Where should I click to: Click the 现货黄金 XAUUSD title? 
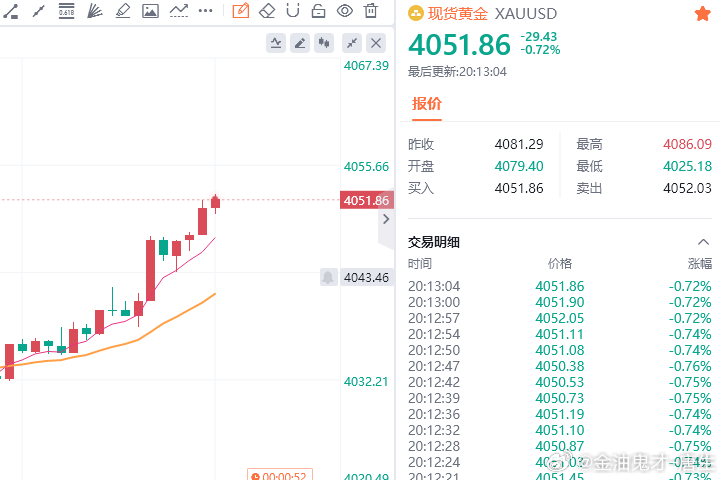492,14
